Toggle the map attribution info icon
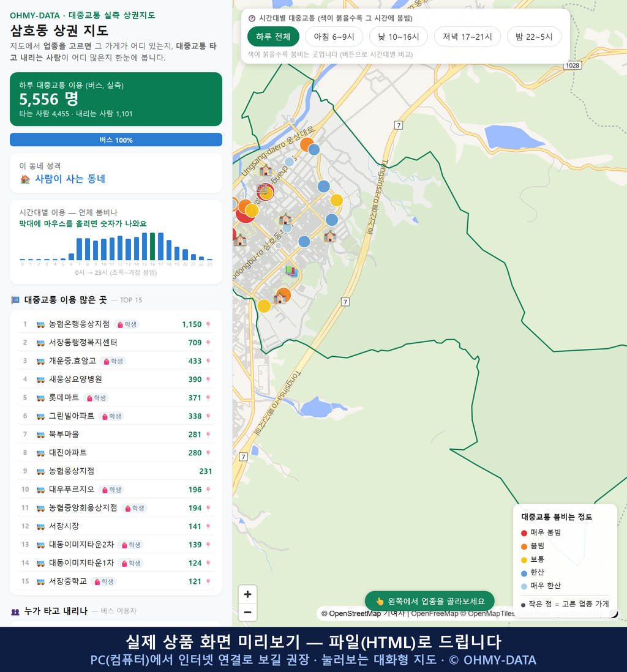This screenshot has width=627, height=672. click(614, 614)
